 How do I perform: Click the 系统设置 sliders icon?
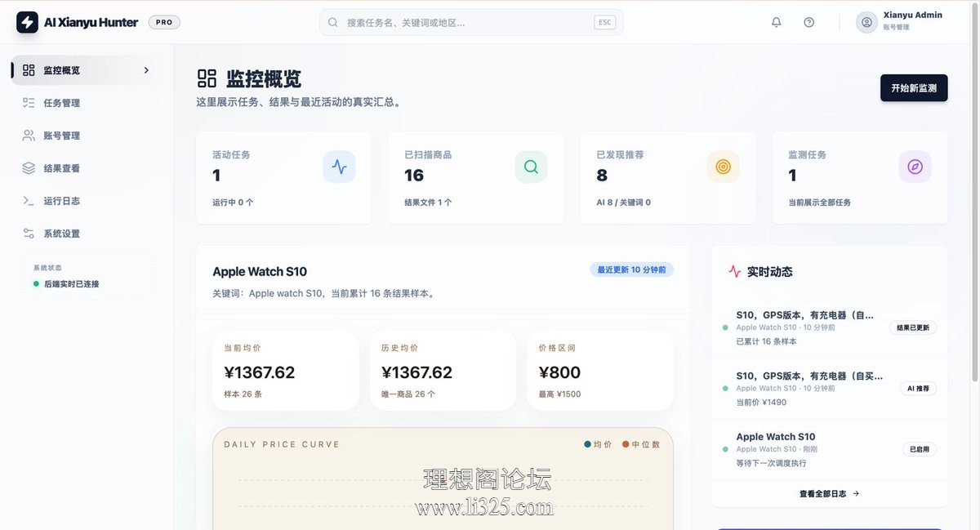tap(29, 234)
